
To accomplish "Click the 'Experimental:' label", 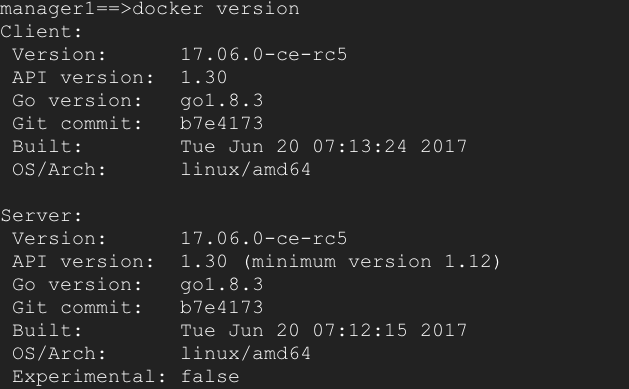I will [x=89, y=377].
